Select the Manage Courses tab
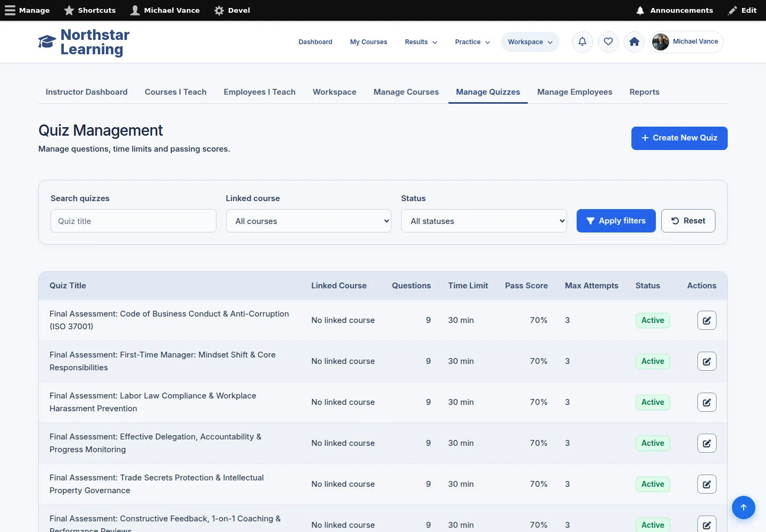This screenshot has width=766, height=532. 406,92
